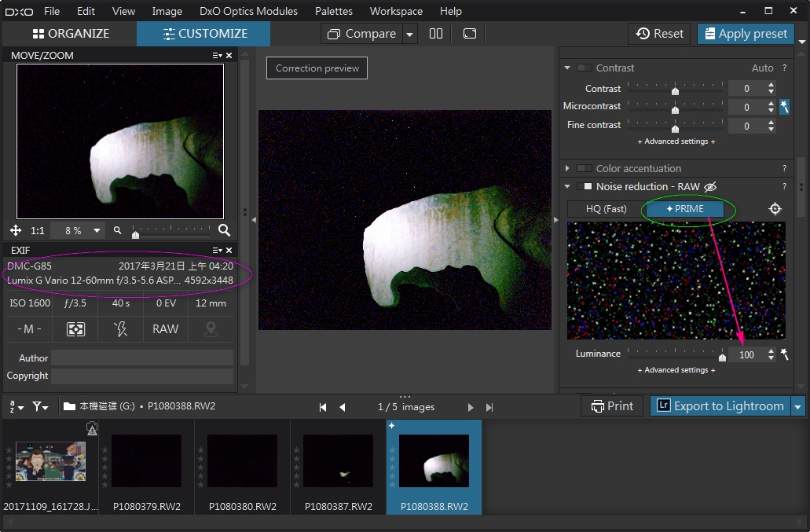This screenshot has height=532, width=810.
Task: Click Export to Lightroom button
Action: 720,406
